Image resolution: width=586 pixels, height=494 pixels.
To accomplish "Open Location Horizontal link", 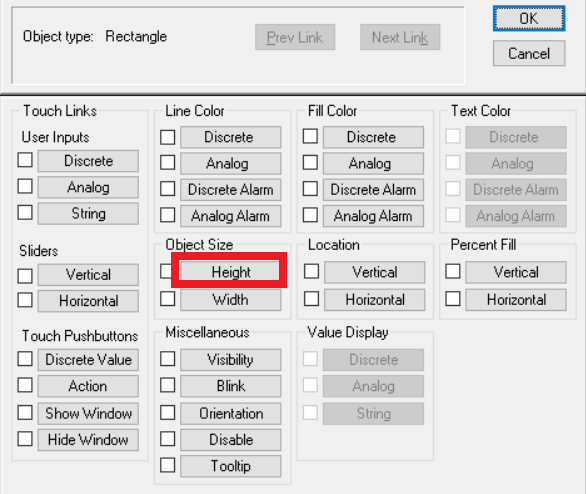I will click(x=374, y=300).
